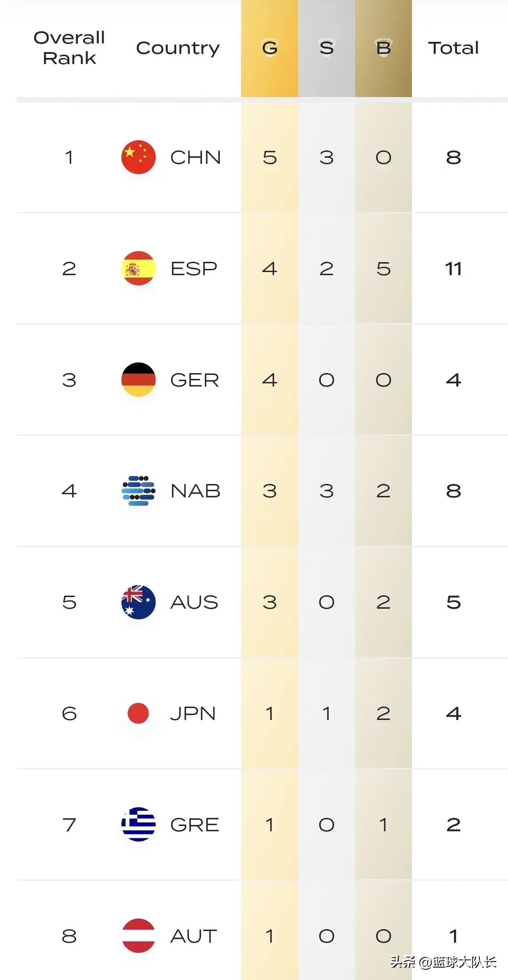This screenshot has width=508, height=980.
Task: Click the Spain flag icon
Action: (x=138, y=268)
